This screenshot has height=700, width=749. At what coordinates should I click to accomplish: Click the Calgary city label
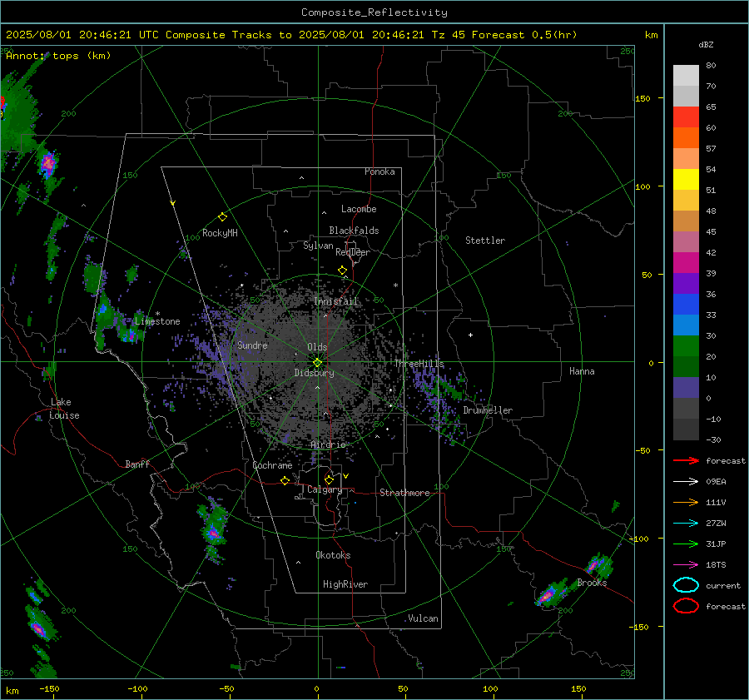click(325, 489)
